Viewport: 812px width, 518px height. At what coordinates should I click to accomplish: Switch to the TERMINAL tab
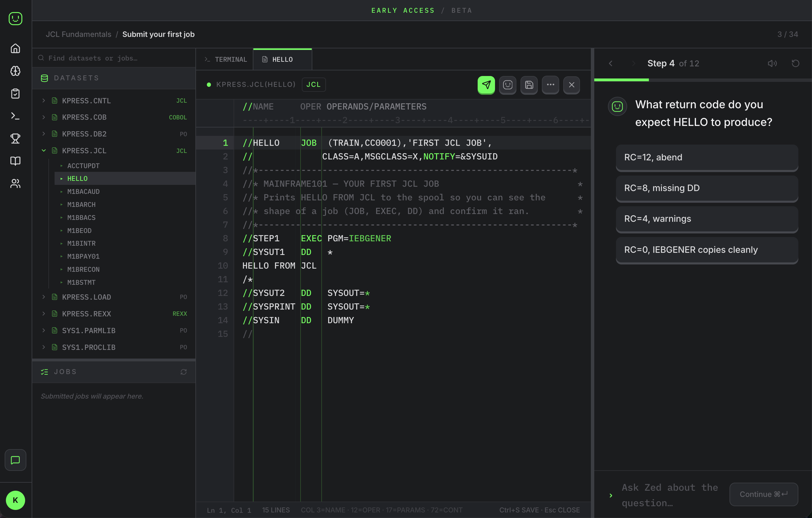tap(225, 59)
